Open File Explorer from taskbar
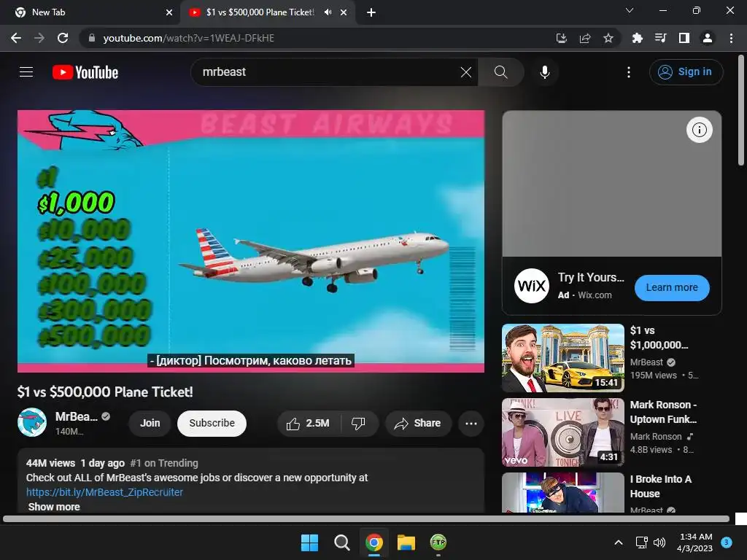 [406, 542]
